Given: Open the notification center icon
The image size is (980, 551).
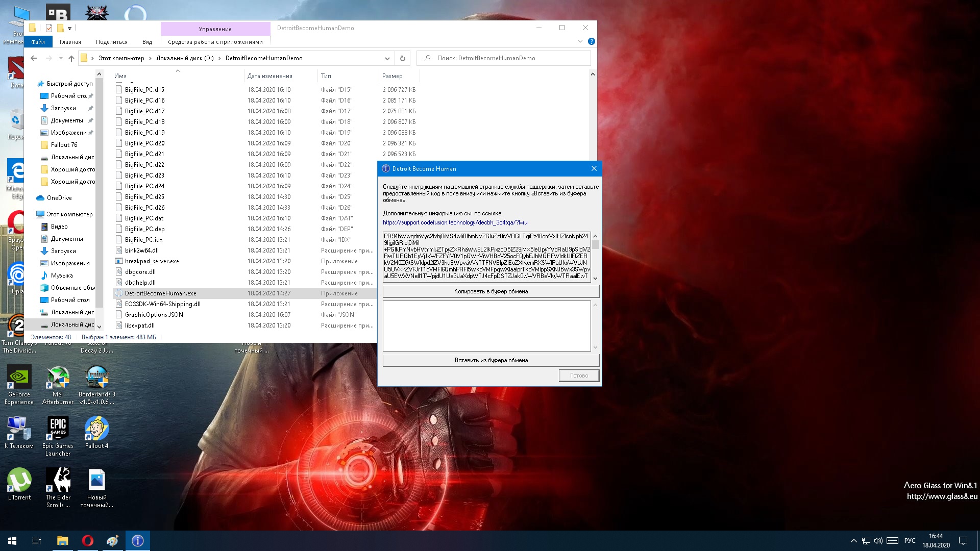Looking at the screenshot, I should click(963, 541).
